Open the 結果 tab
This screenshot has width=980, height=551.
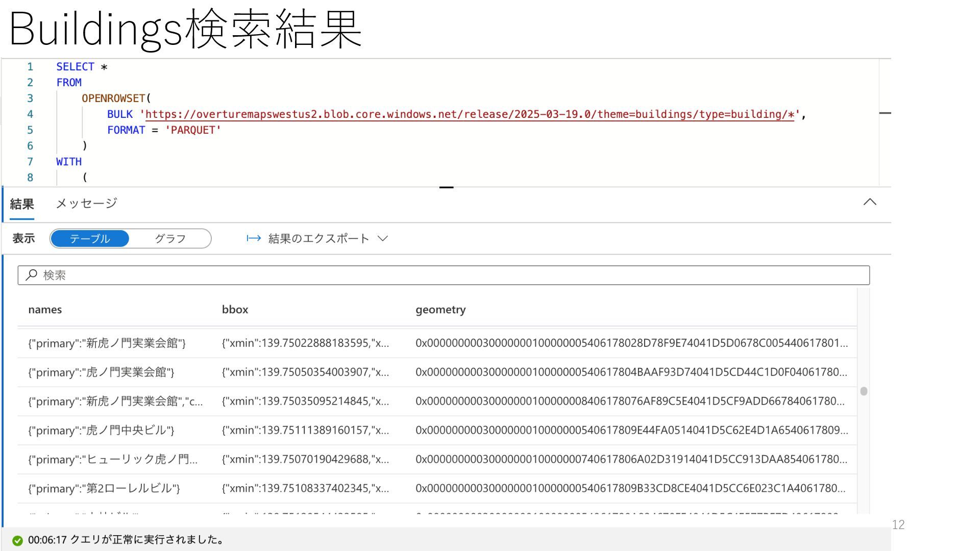[x=22, y=204]
